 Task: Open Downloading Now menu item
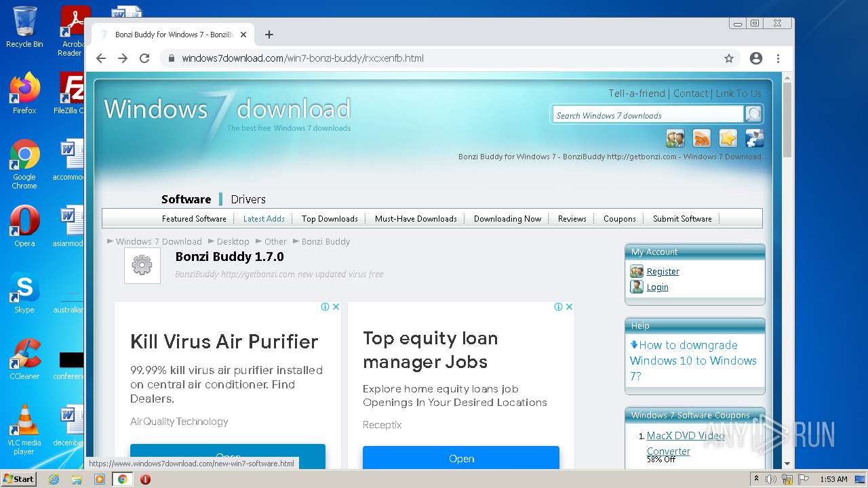[x=507, y=219]
